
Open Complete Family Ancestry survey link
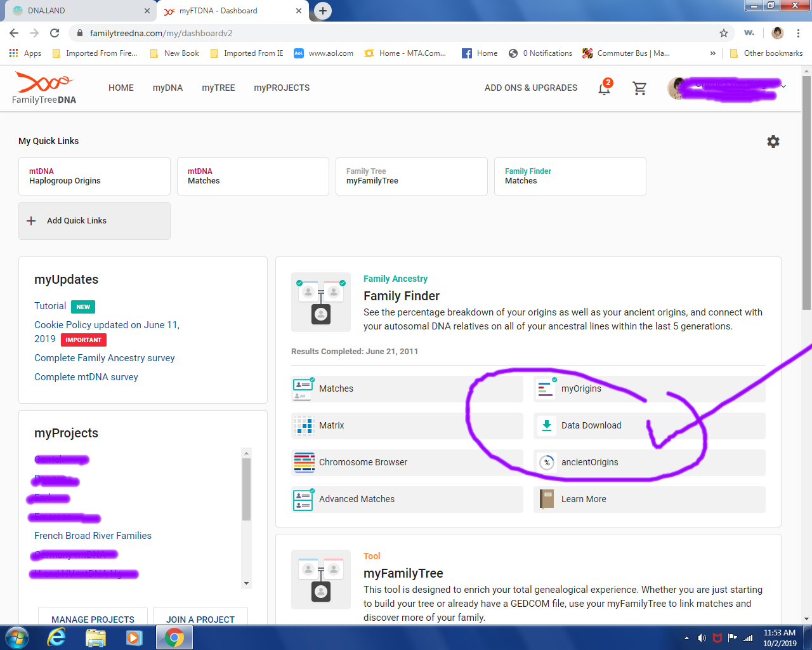click(x=105, y=358)
